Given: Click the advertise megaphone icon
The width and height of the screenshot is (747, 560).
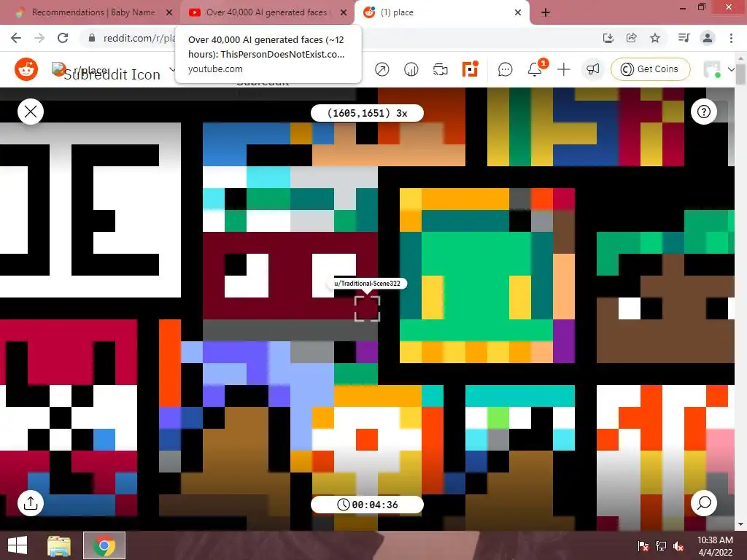Looking at the screenshot, I should [x=592, y=69].
